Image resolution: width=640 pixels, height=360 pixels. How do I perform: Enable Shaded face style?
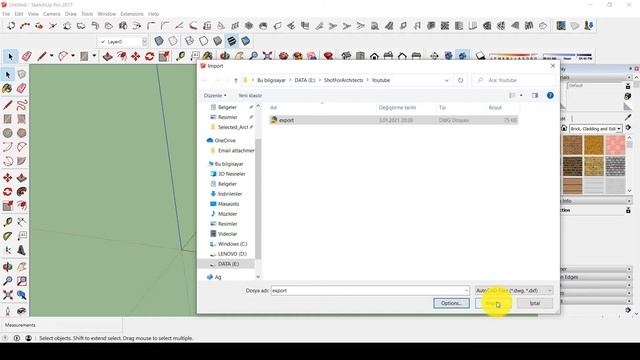tap(218, 41)
